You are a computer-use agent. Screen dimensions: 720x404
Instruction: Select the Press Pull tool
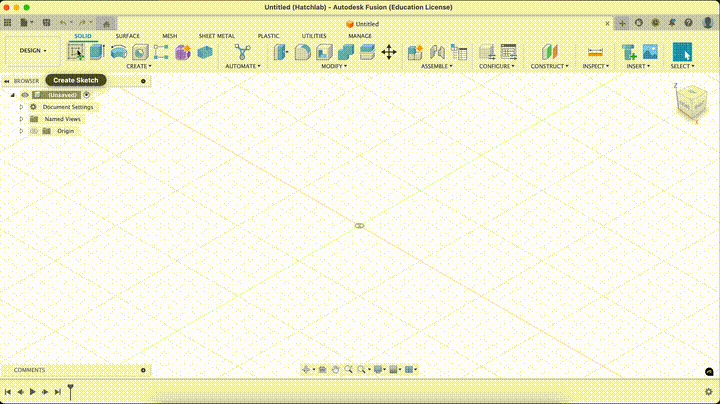(280, 52)
